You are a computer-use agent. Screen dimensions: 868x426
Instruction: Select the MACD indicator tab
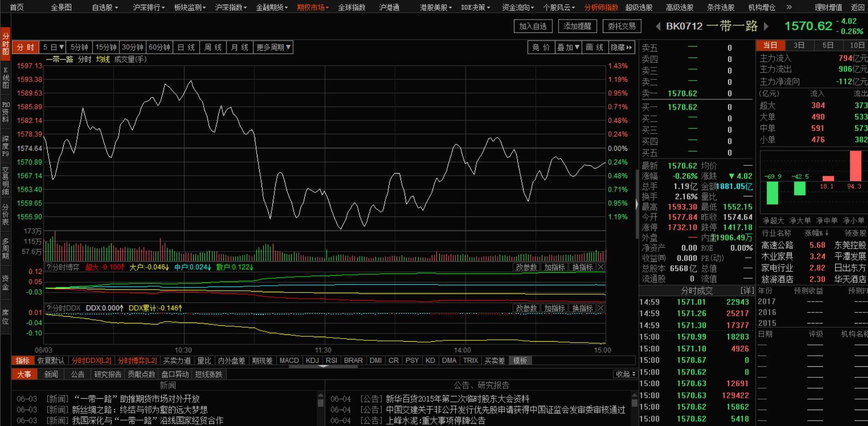289,360
